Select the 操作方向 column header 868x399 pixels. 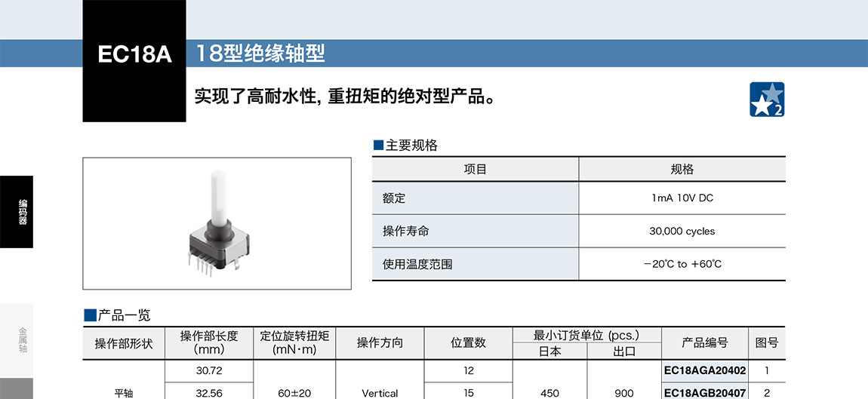380,343
